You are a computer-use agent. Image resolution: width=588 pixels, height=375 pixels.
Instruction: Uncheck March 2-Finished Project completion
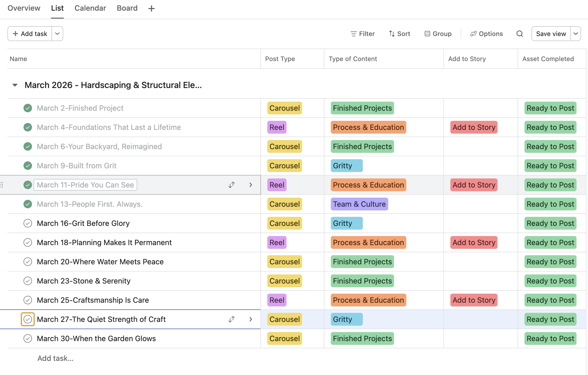pyautogui.click(x=28, y=108)
